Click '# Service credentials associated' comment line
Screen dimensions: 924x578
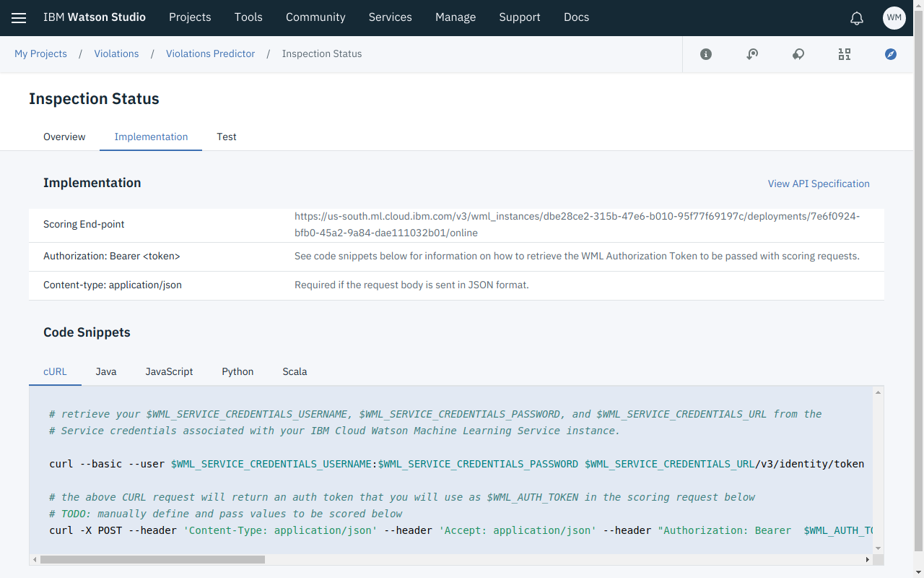[x=335, y=431]
